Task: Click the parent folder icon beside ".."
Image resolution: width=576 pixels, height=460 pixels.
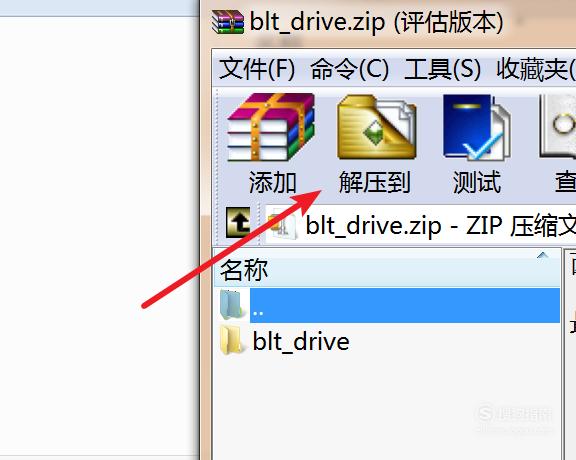Action: coord(231,305)
